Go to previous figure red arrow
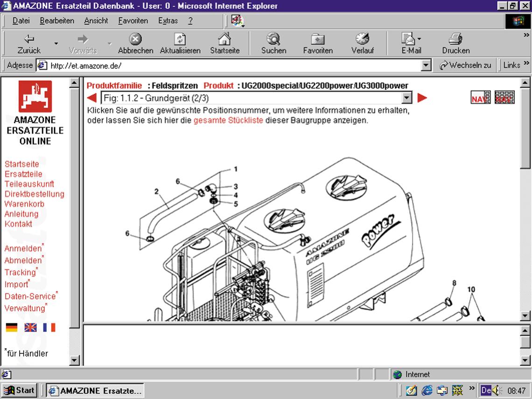The width and height of the screenshot is (532, 399). (92, 98)
